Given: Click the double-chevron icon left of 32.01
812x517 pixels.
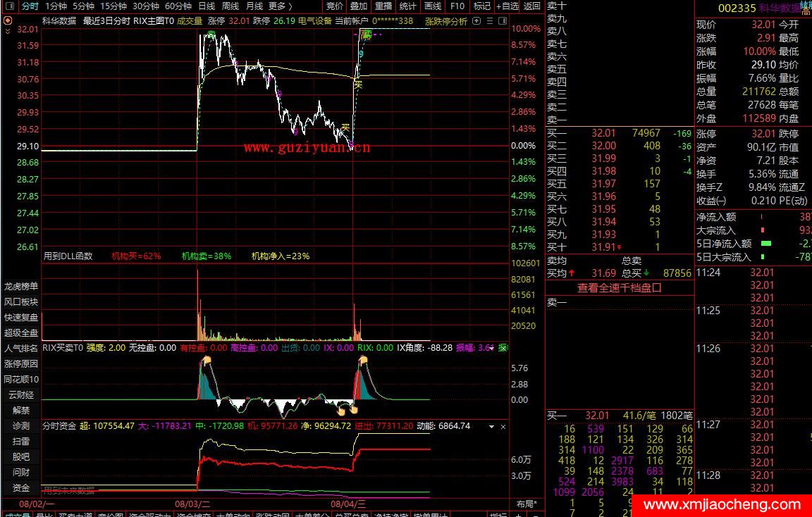Looking at the screenshot, I should 8,31.
